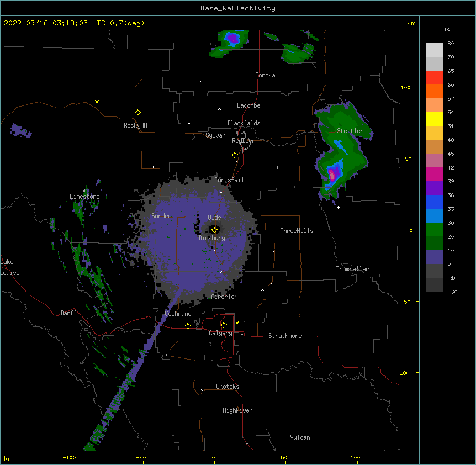This screenshot has height=465, width=476.
Task: Select the RockyMH label
Action: [x=135, y=125]
